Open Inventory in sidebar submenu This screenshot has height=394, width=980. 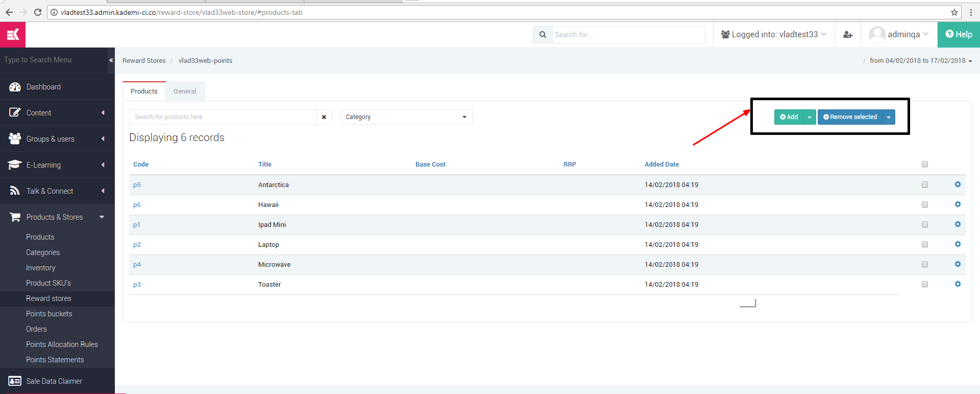(41, 268)
